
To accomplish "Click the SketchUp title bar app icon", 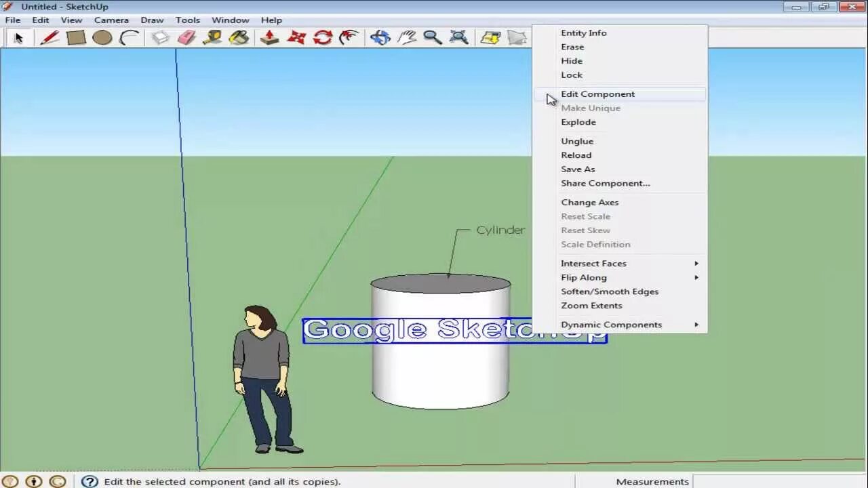I will [x=8, y=7].
